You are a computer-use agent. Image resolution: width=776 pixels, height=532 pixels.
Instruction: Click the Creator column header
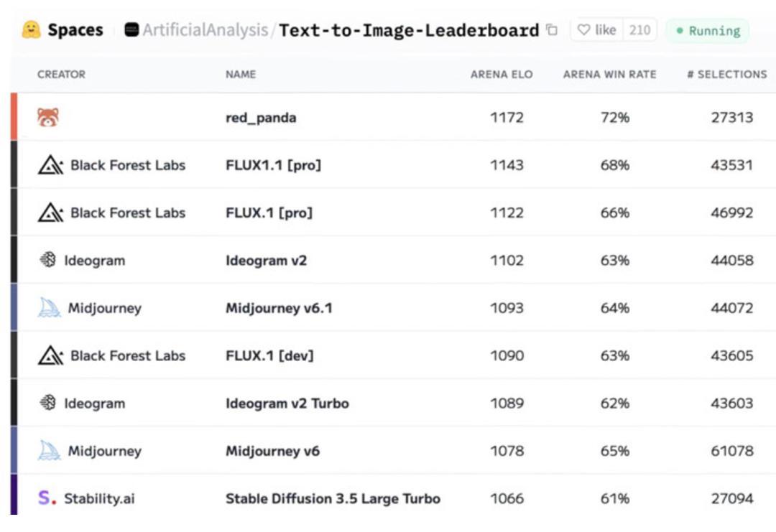pos(61,74)
